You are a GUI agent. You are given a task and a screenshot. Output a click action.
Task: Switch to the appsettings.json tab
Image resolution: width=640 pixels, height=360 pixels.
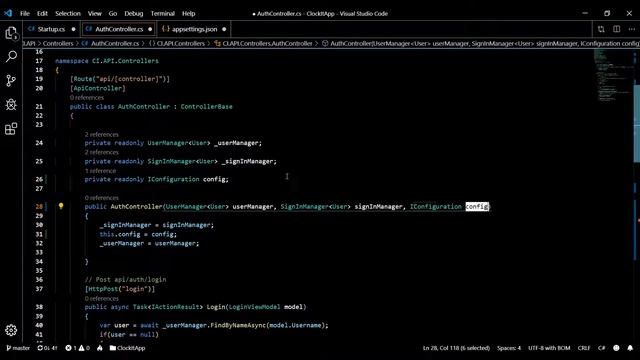point(194,29)
